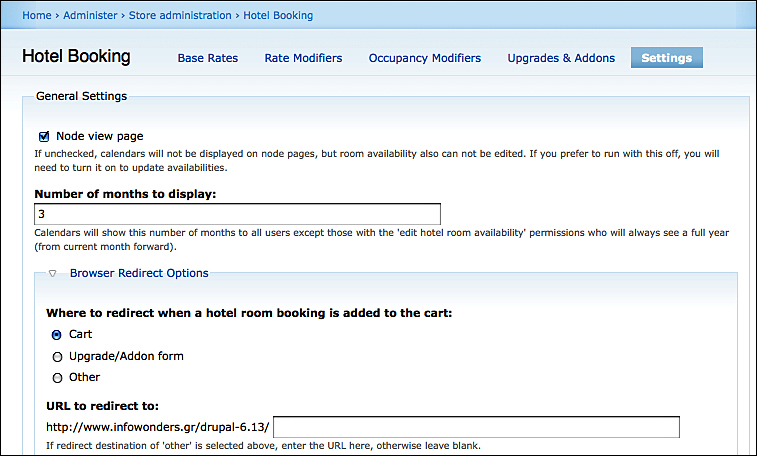Go to the Occupancy Modifiers tab
The image size is (757, 456).
click(x=424, y=58)
